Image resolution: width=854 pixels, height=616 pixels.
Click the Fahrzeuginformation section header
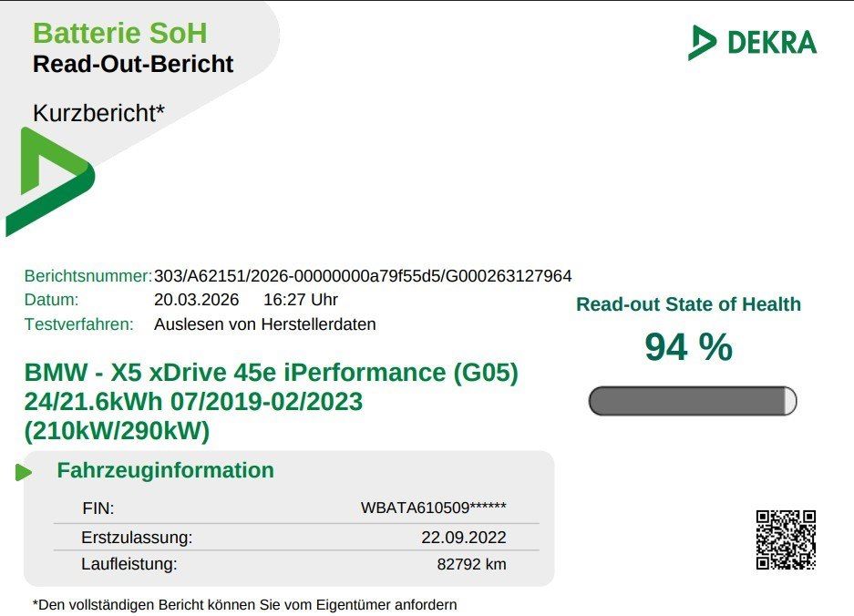[165, 470]
